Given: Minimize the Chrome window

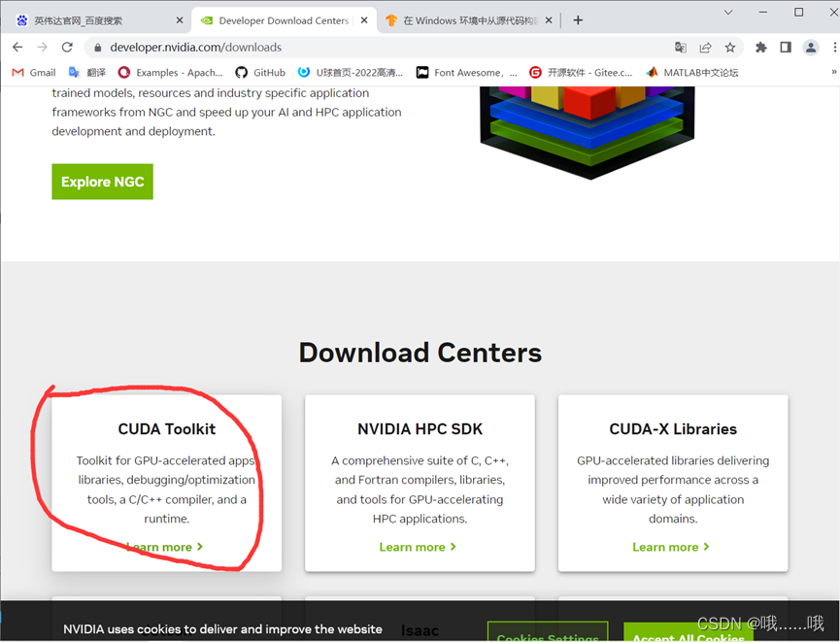Looking at the screenshot, I should click(763, 12).
